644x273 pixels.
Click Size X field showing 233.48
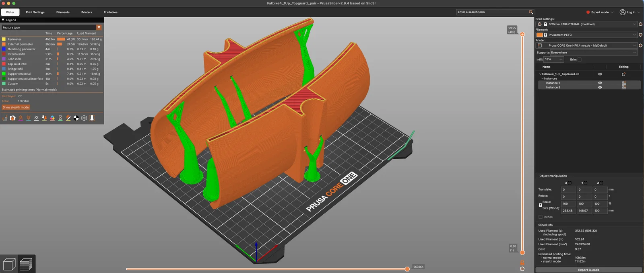(x=568, y=211)
